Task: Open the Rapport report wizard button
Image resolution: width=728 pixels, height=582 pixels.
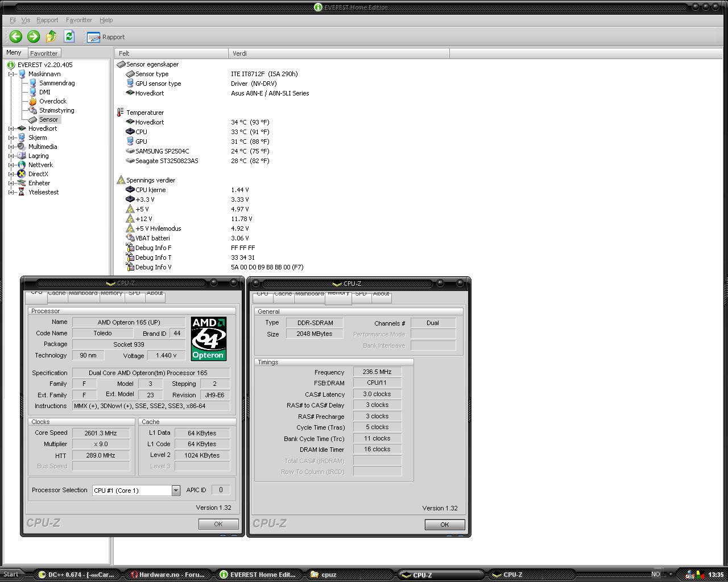Action: (106, 37)
